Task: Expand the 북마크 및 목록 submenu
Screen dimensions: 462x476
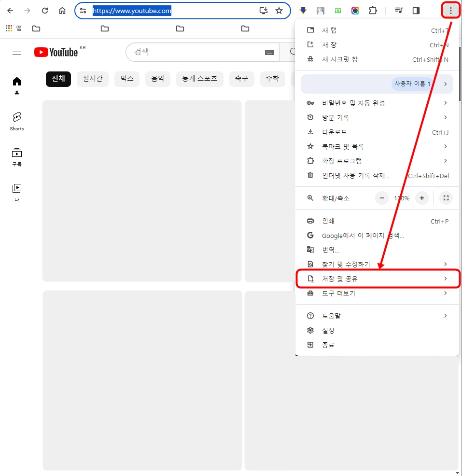Action: pos(378,146)
